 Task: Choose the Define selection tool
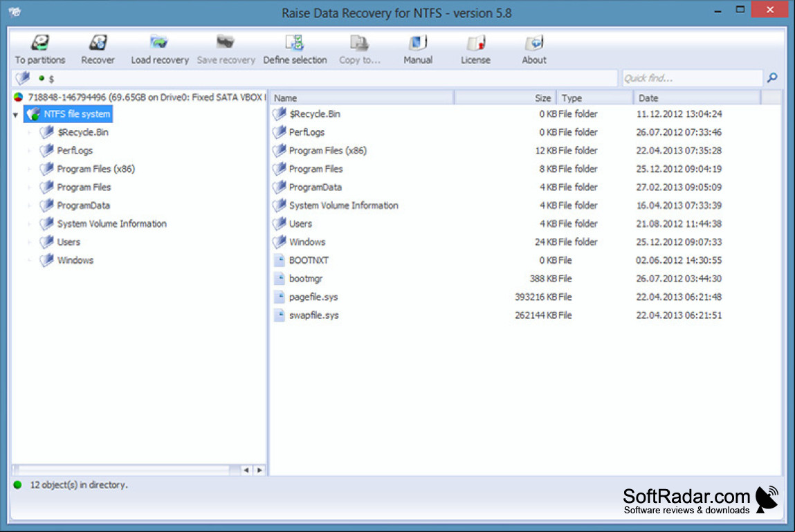pyautogui.click(x=295, y=49)
